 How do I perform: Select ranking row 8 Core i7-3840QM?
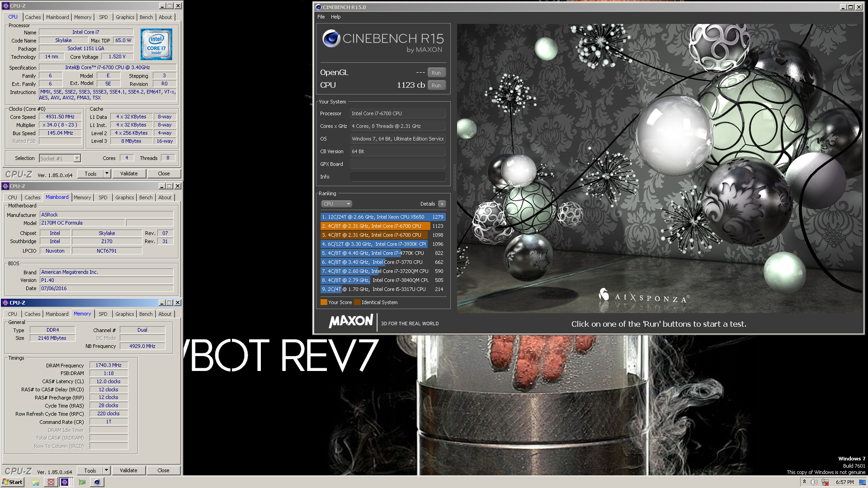(x=383, y=280)
